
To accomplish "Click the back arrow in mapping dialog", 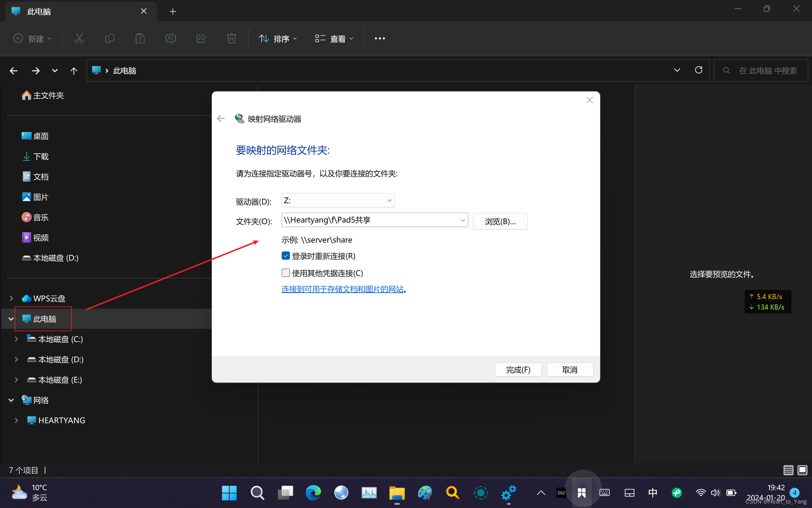I will click(221, 119).
